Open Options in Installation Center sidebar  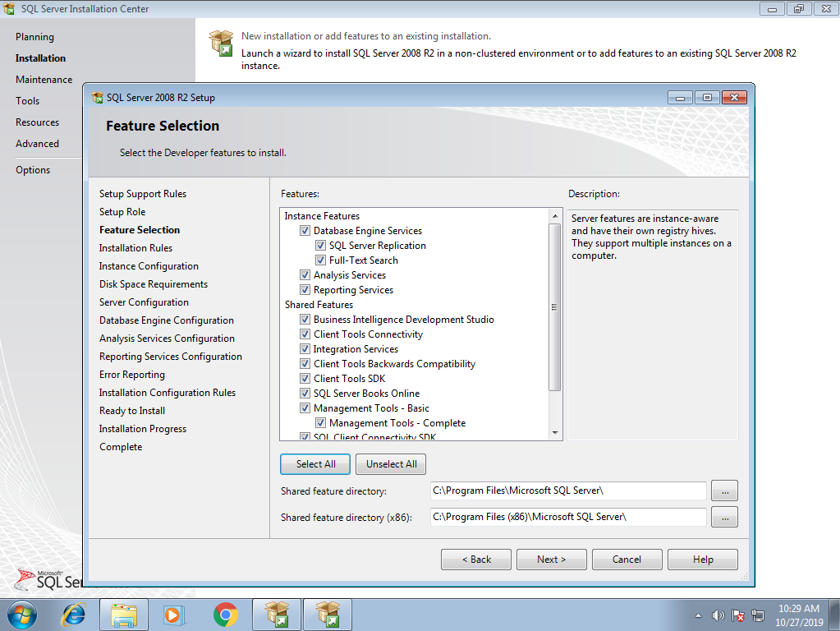click(x=33, y=170)
